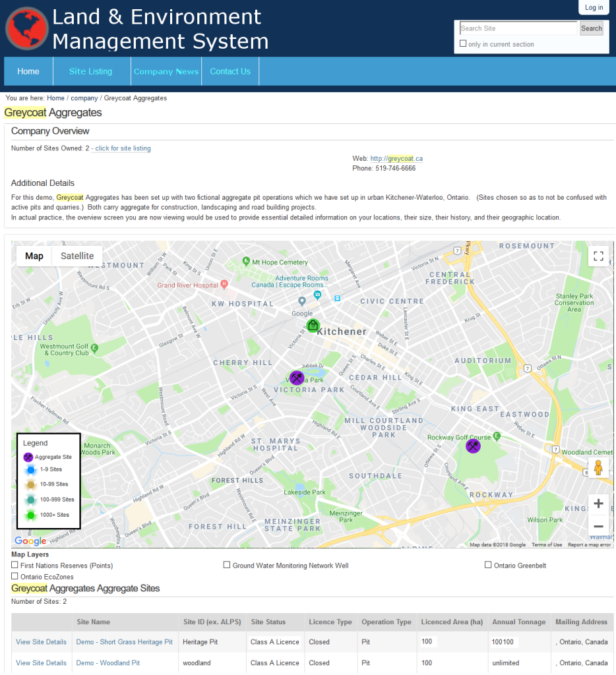Click purple aggregate marker near Rockway Golf Course
This screenshot has width=616, height=675.
[x=473, y=446]
